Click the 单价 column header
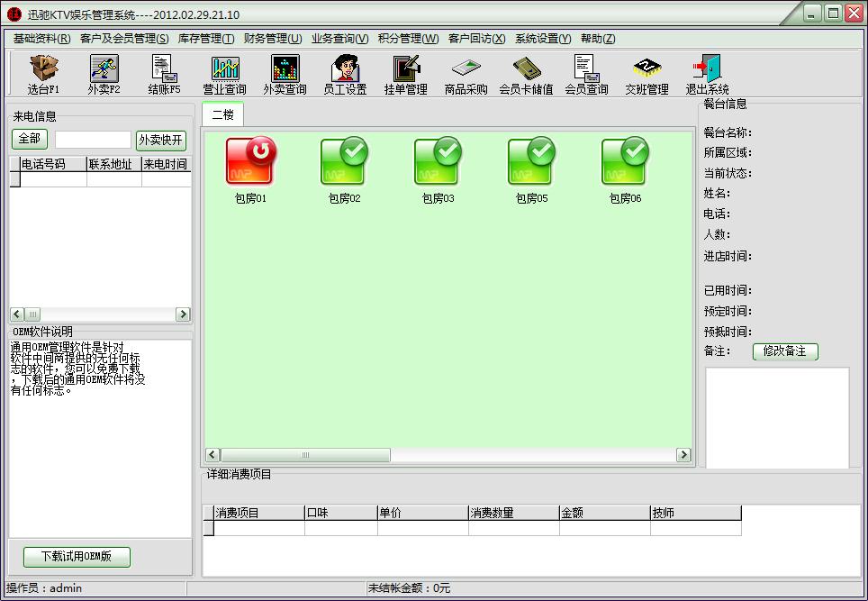This screenshot has height=601, width=868. [x=423, y=513]
